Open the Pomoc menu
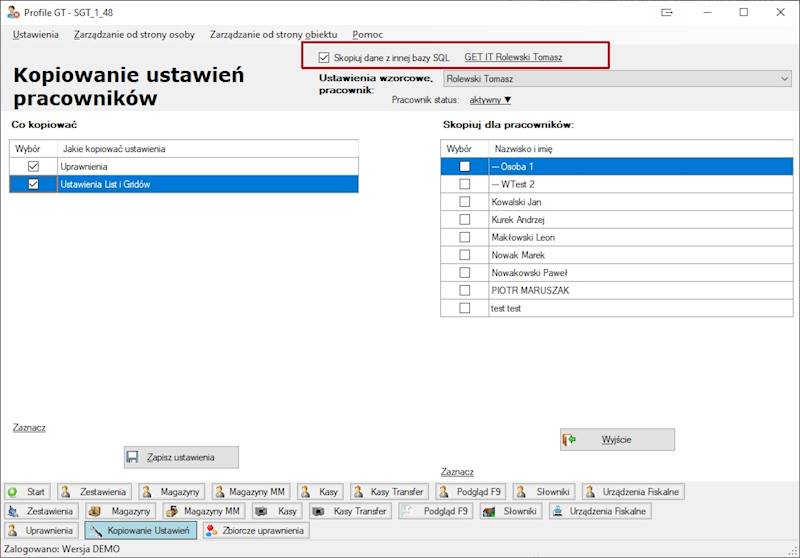Image resolution: width=800 pixels, height=558 pixels. (367, 35)
